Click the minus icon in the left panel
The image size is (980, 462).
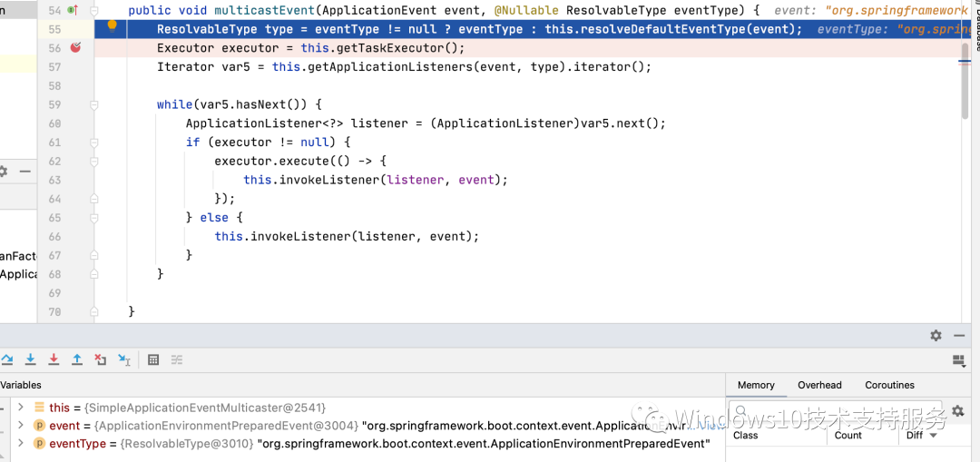tap(25, 171)
